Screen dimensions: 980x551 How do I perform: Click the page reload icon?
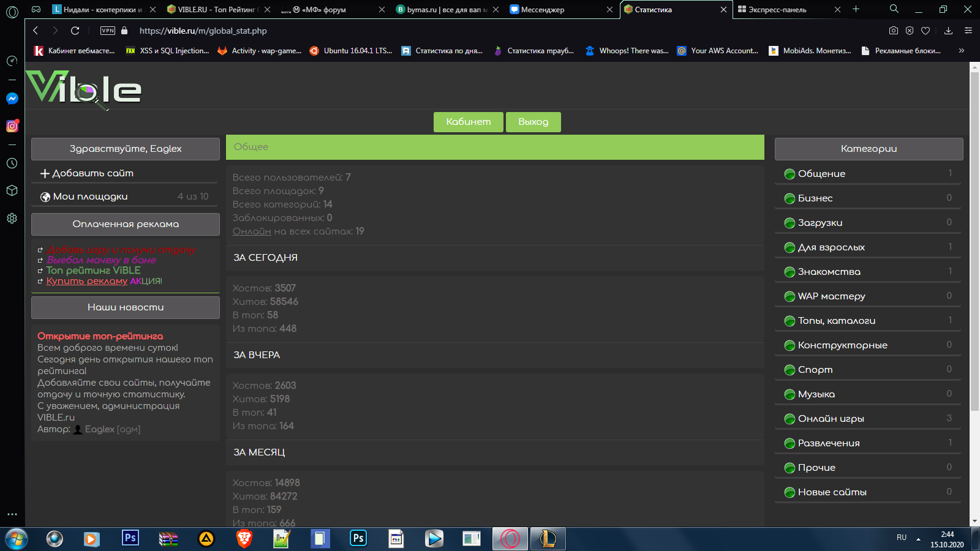[75, 31]
